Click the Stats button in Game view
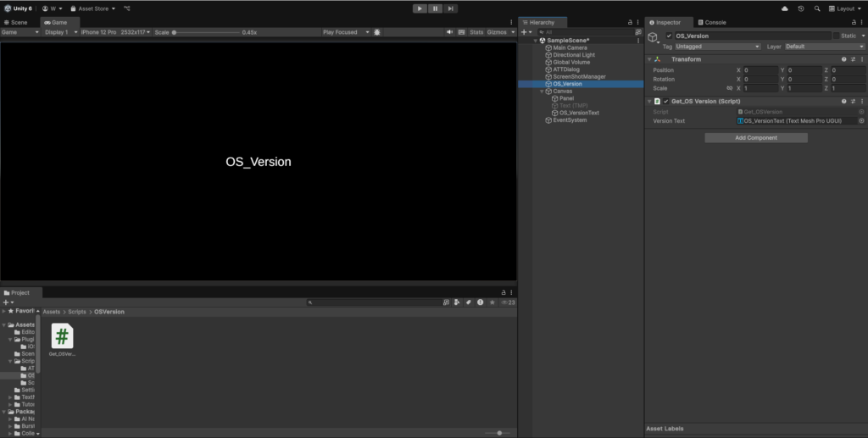The image size is (868, 438). coord(476,32)
